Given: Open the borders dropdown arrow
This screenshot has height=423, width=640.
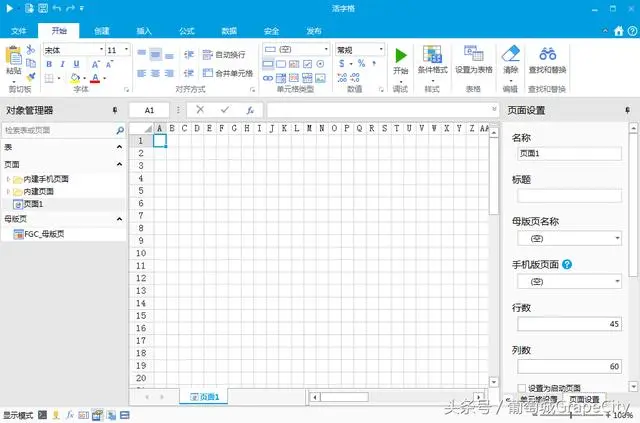Looking at the screenshot, I should pyautogui.click(x=59, y=78).
